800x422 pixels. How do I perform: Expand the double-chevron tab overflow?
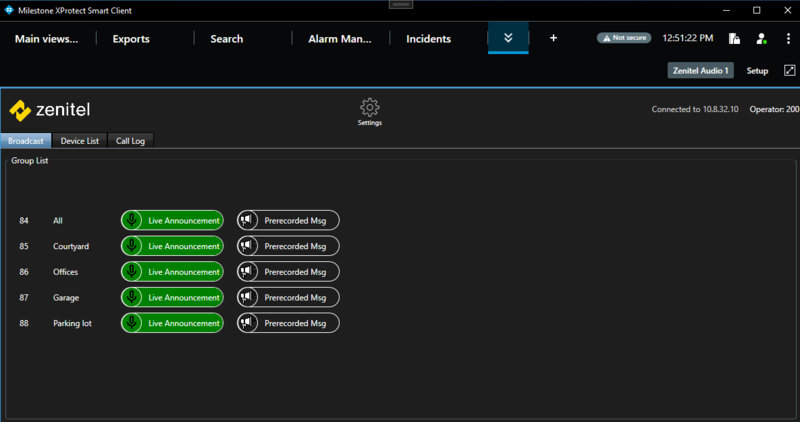508,38
